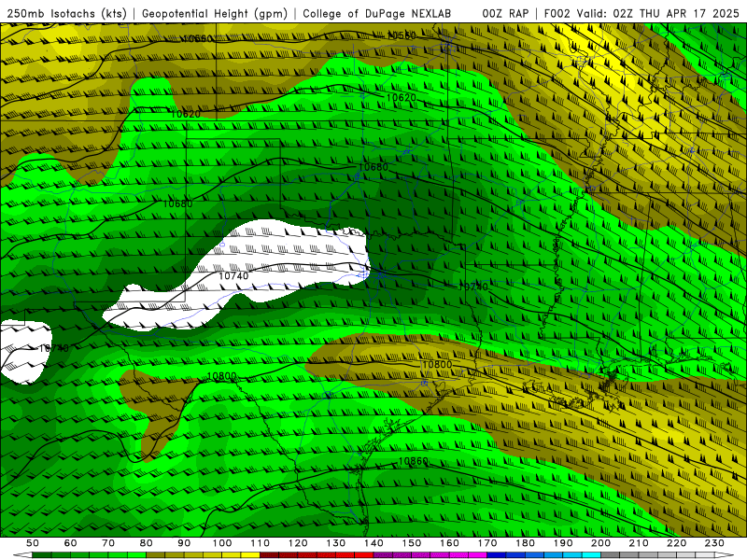Select the 60 value on the color scale

(70, 543)
